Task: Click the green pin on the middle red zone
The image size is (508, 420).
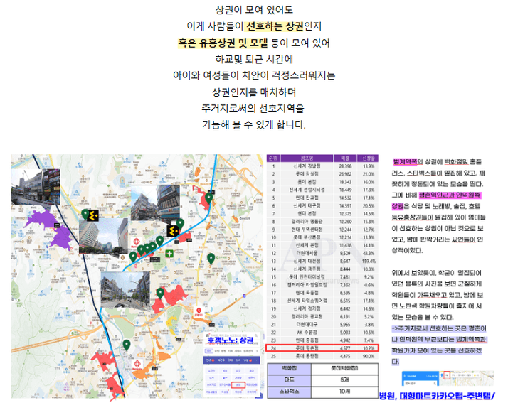Action: point(160,294)
